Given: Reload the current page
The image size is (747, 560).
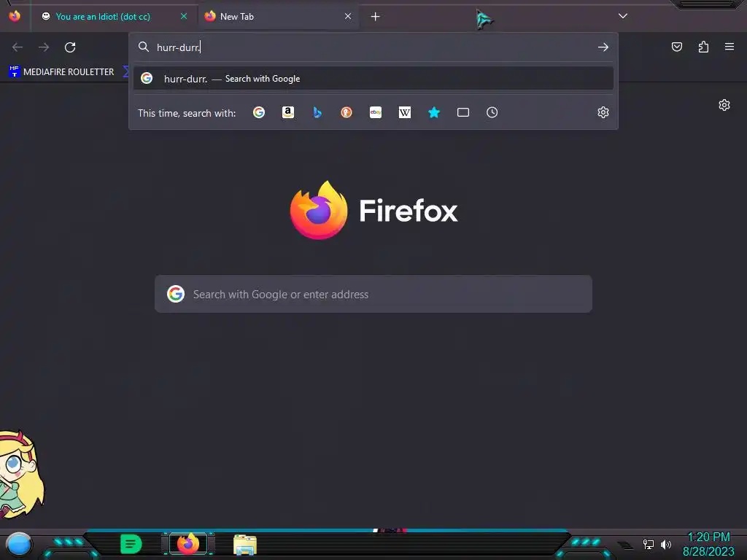Looking at the screenshot, I should [70, 47].
